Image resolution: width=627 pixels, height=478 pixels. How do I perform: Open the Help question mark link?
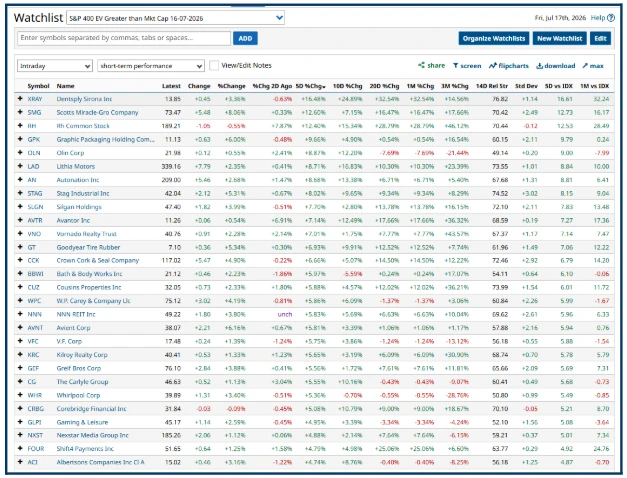click(603, 18)
